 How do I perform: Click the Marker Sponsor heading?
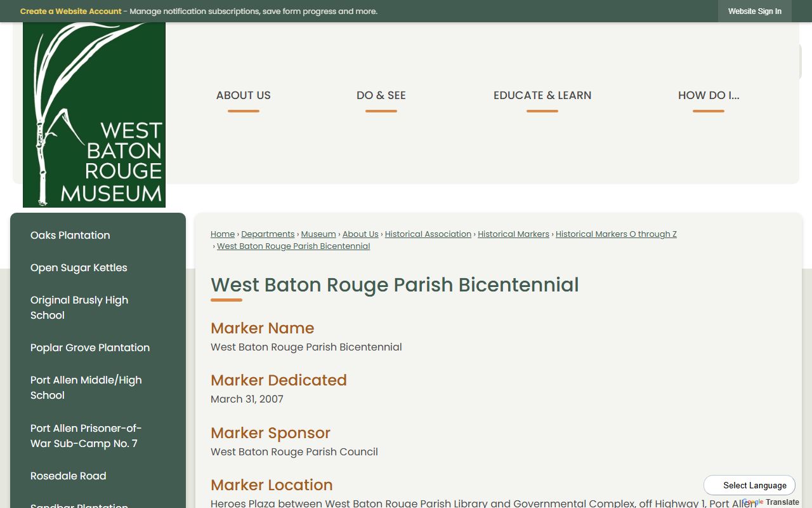270,433
